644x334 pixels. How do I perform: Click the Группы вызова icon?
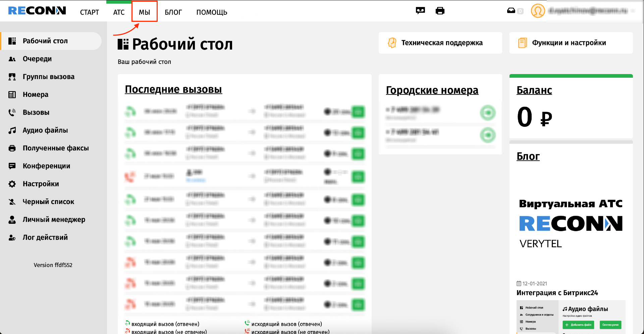pyautogui.click(x=12, y=77)
